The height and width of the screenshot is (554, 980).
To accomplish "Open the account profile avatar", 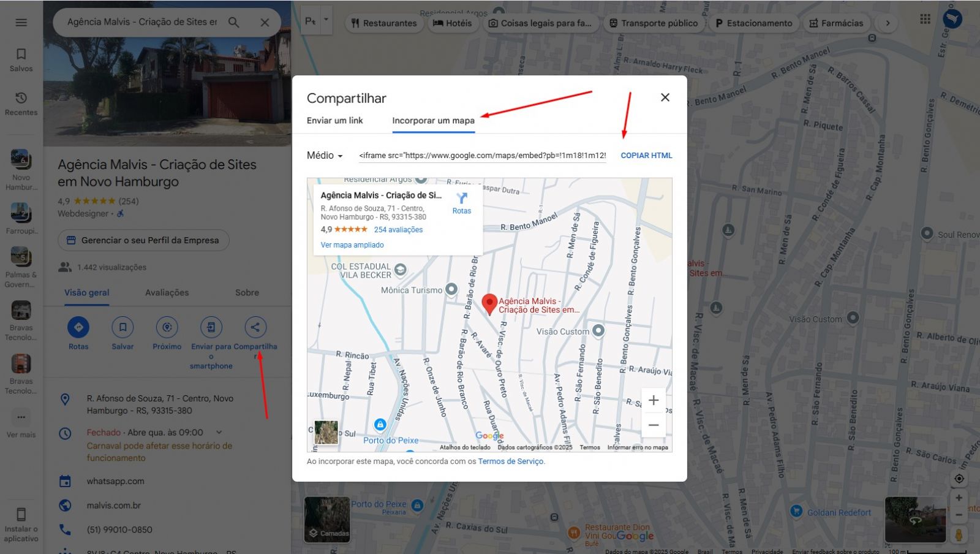I will click(952, 19).
